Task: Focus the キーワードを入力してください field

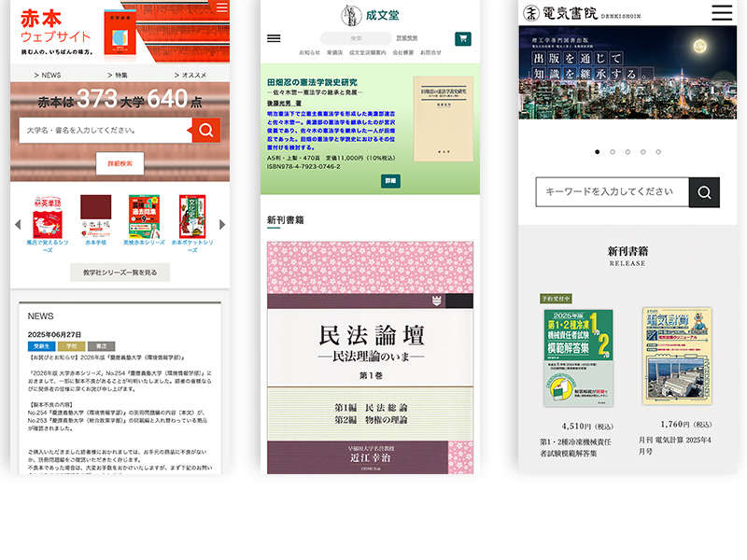Action: coord(613,192)
